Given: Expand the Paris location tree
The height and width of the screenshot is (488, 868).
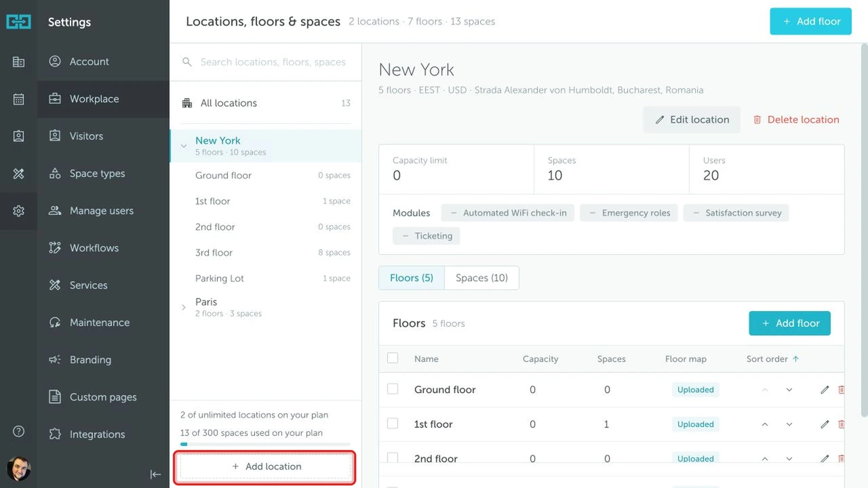Looking at the screenshot, I should pyautogui.click(x=184, y=307).
